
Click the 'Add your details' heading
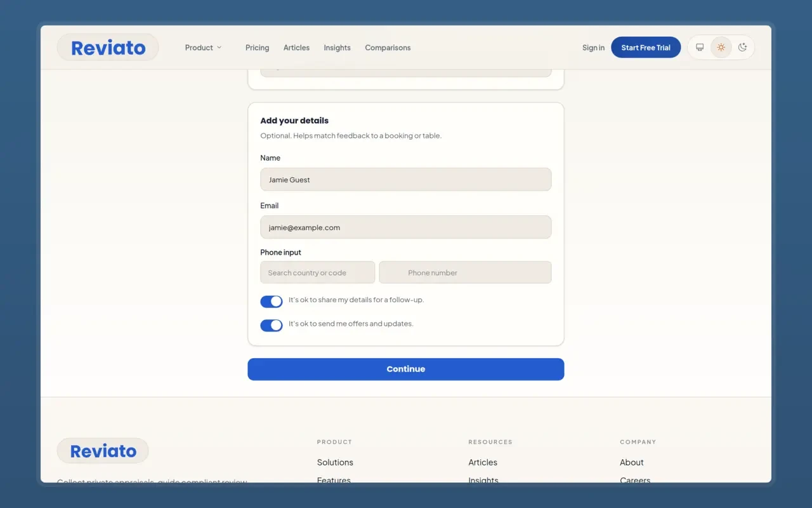294,121
